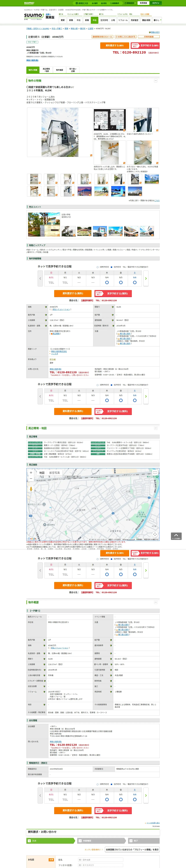Open 藤沢市 breadcrumb link
Image resolution: width=186 pixels, height=868 pixels.
(83, 29)
